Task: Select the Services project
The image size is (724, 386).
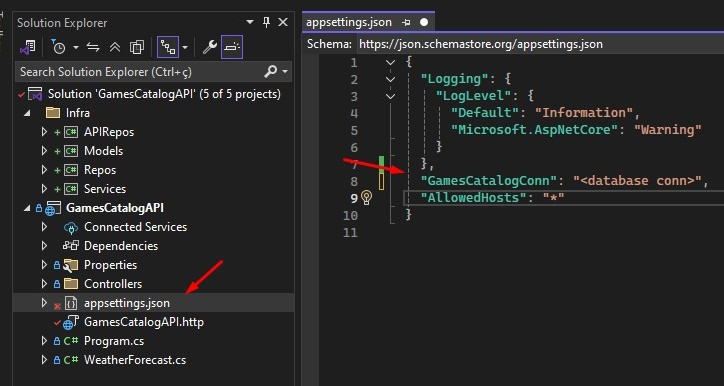Action: coord(105,189)
